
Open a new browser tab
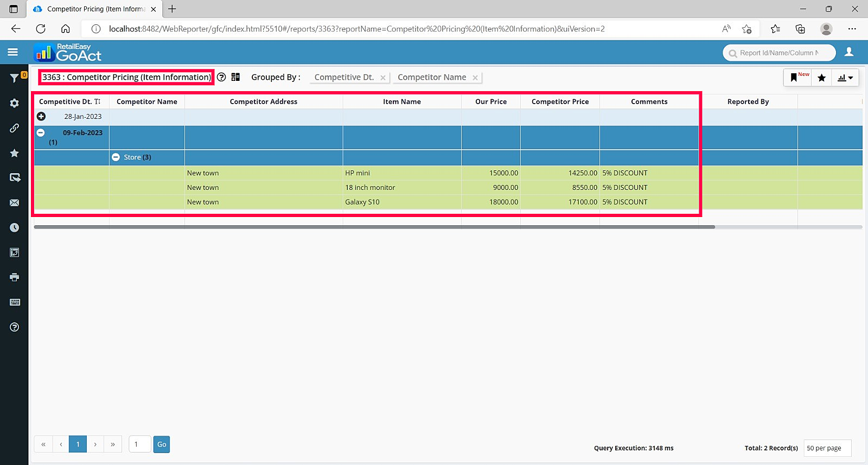[172, 9]
